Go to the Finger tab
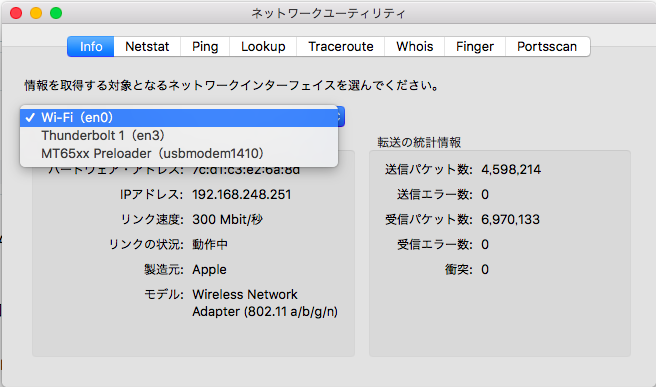Image resolution: width=656 pixels, height=387 pixels. (475, 46)
